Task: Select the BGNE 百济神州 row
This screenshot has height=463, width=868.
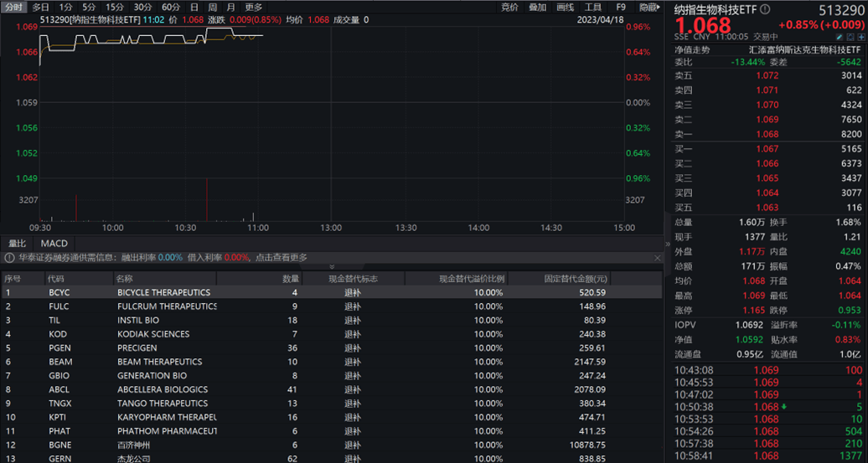Action: click(x=332, y=445)
